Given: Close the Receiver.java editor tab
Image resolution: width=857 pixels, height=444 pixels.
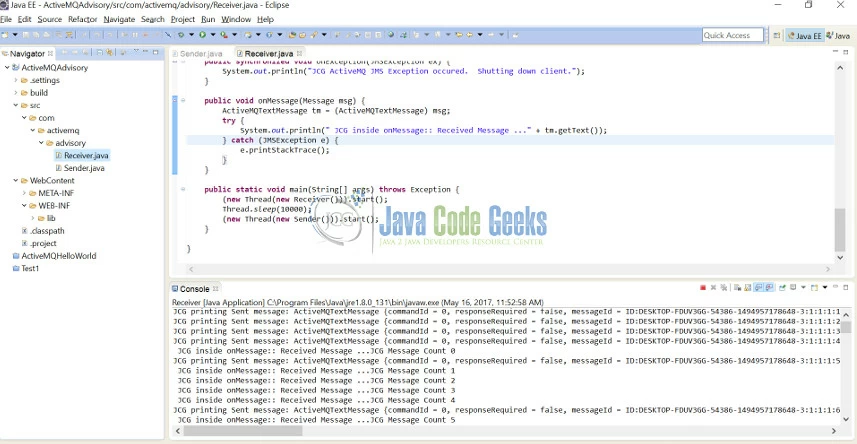Looking at the screenshot, I should pos(300,53).
